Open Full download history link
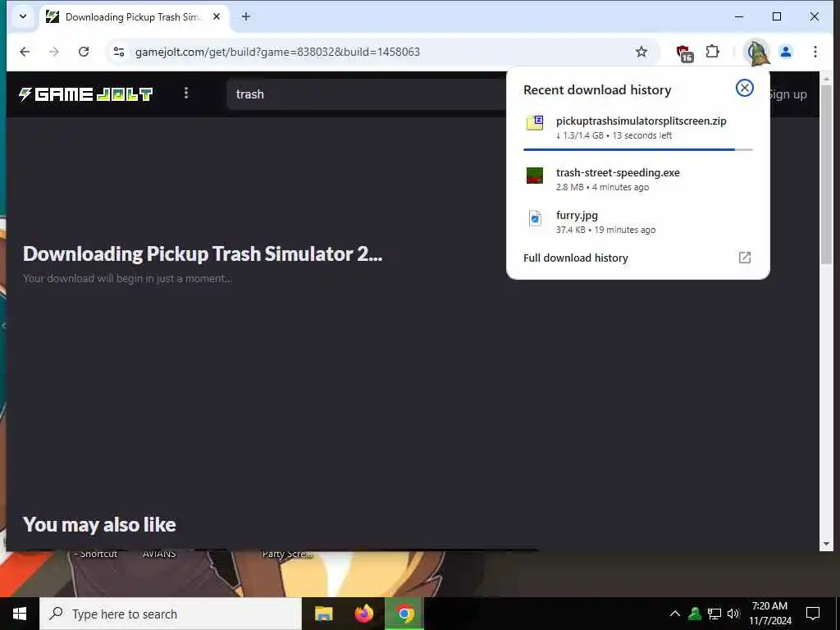 click(x=575, y=258)
